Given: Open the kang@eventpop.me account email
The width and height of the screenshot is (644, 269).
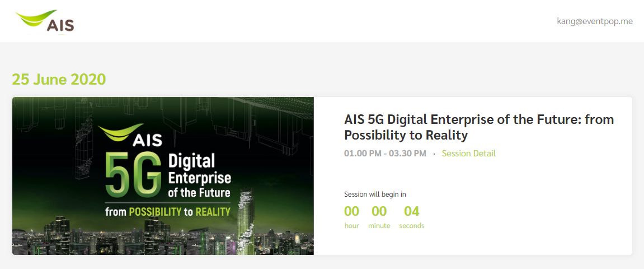Looking at the screenshot, I should (594, 21).
